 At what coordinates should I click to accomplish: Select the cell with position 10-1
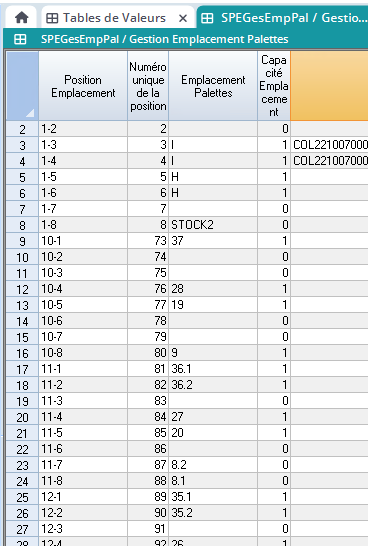point(83,241)
